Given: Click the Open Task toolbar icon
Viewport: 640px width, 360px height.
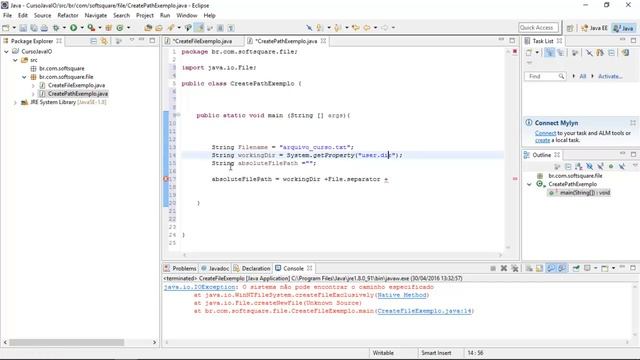Looking at the screenshot, I should (x=159, y=28).
